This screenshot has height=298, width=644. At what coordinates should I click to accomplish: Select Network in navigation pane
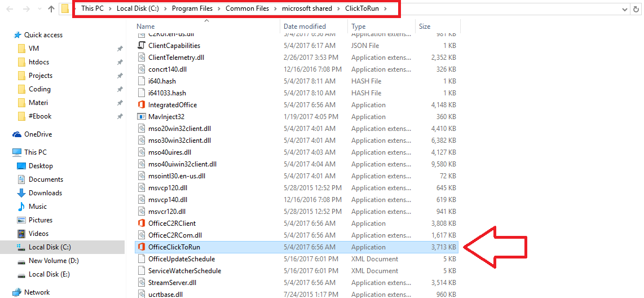click(37, 292)
